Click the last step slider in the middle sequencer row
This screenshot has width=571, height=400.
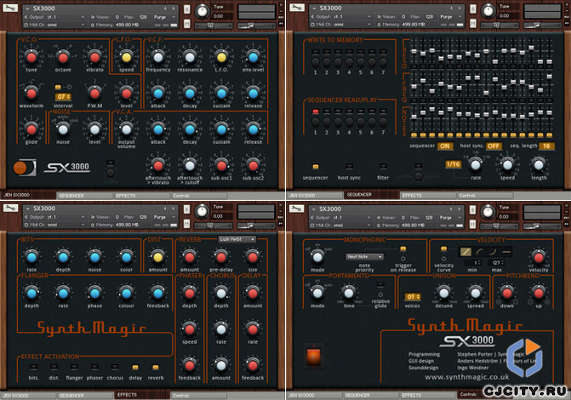(x=549, y=76)
